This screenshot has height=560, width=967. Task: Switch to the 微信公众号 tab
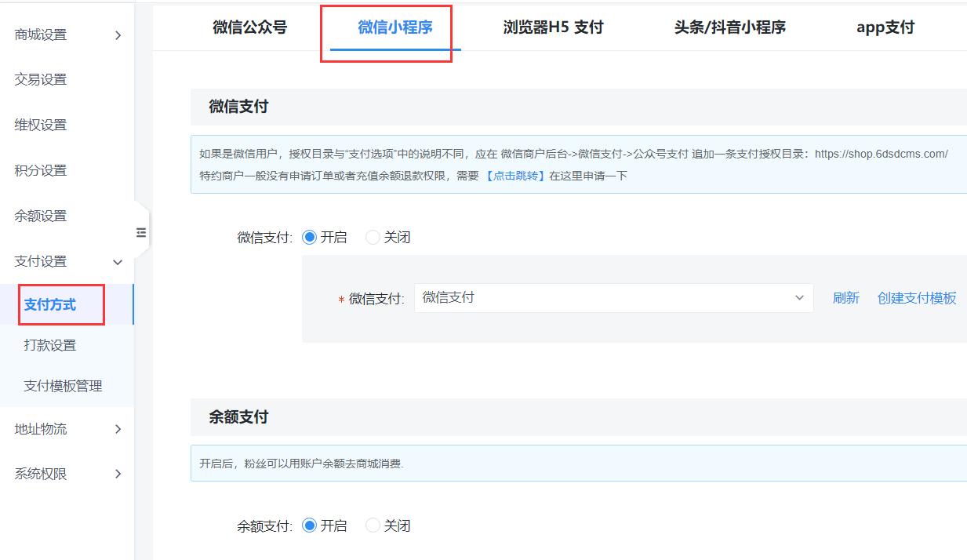tap(250, 27)
